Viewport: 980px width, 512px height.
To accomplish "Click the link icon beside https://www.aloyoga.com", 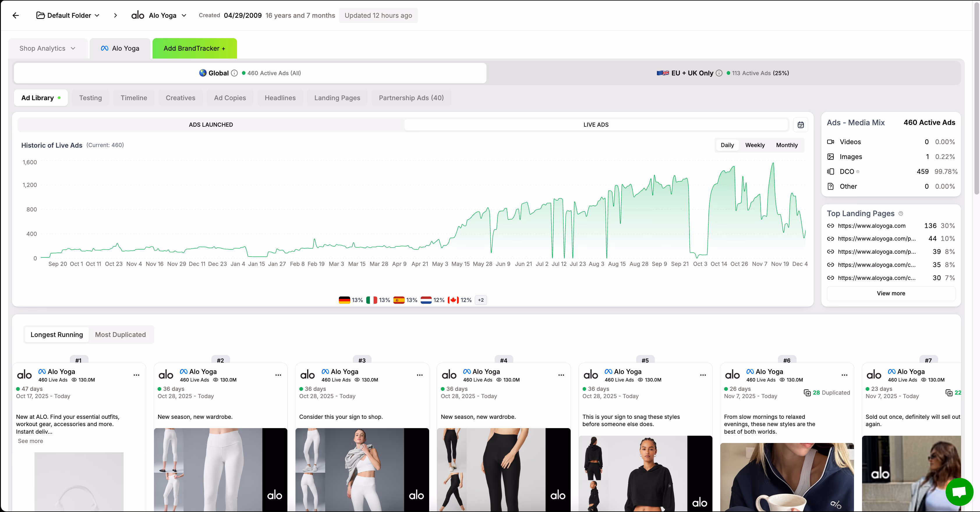I will 831,226.
